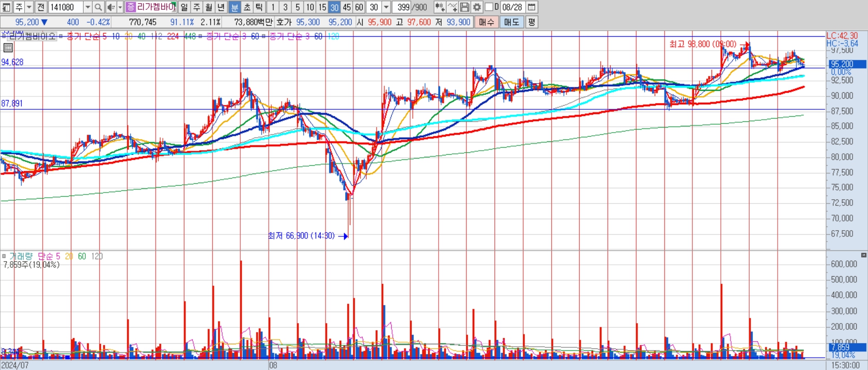Click the 15:30:00 time display
Screen dimensions: 868x370
tap(846, 365)
